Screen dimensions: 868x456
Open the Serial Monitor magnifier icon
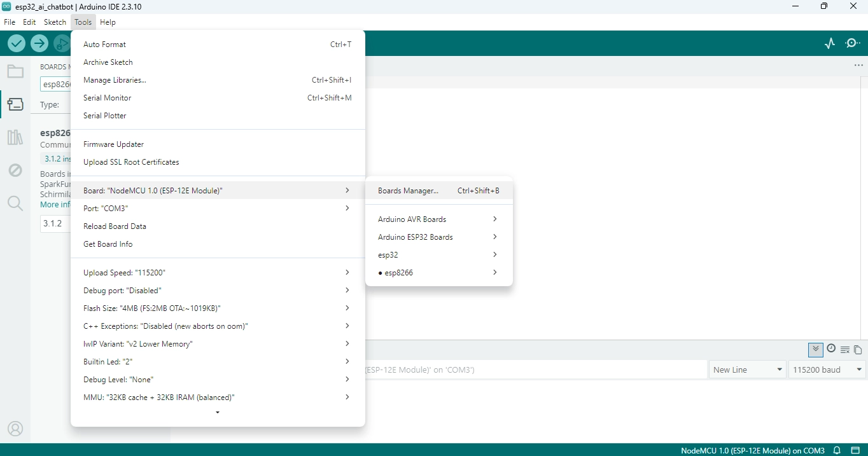pyautogui.click(x=853, y=43)
